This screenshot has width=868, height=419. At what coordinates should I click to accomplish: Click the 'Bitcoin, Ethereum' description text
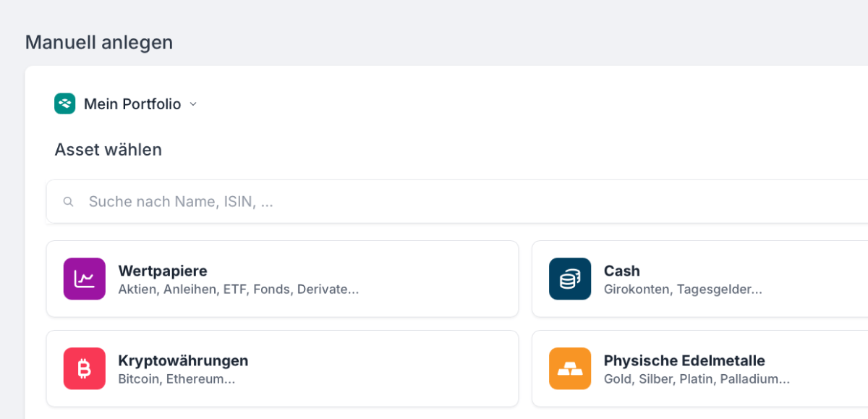[176, 379]
